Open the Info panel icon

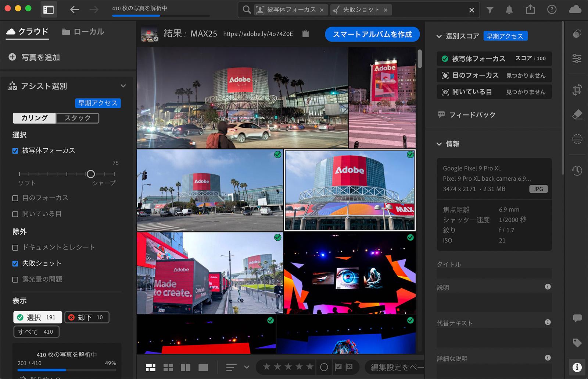[x=577, y=367]
